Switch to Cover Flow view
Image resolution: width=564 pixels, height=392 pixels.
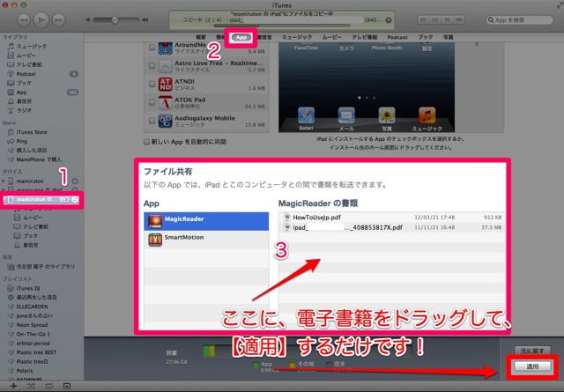pyautogui.click(x=458, y=19)
